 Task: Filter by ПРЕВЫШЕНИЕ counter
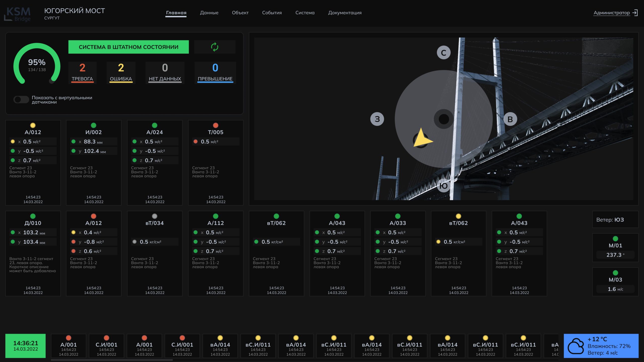pyautogui.click(x=215, y=73)
